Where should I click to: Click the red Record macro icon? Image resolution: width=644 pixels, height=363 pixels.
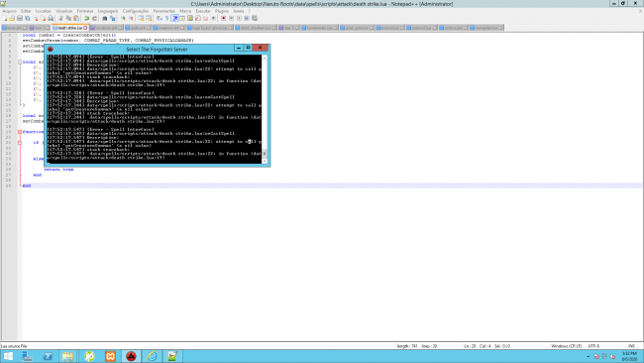coord(224,19)
